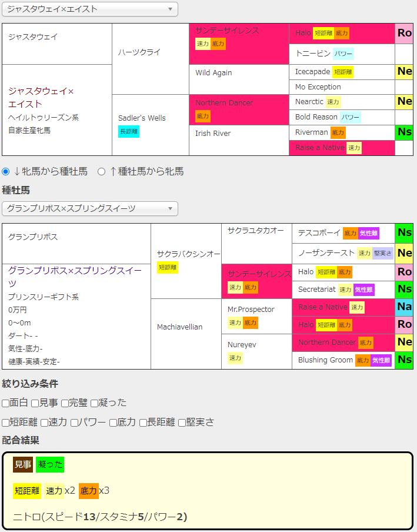417x532 pixels.
Task: Click the 気性難 tag beside Secretariat
Action: click(x=364, y=290)
